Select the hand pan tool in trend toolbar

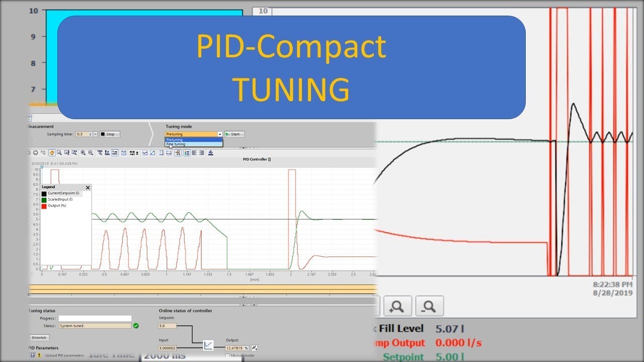[x=52, y=153]
